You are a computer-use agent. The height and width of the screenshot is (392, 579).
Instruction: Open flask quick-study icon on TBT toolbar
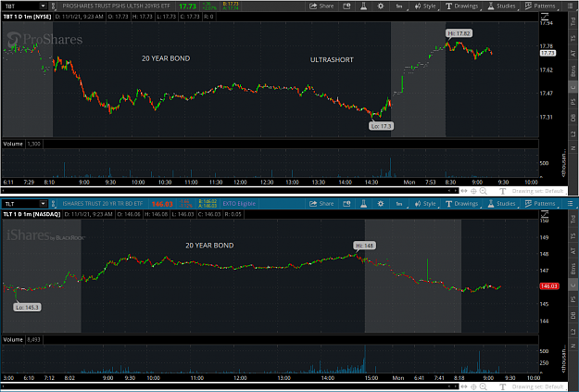364,6
